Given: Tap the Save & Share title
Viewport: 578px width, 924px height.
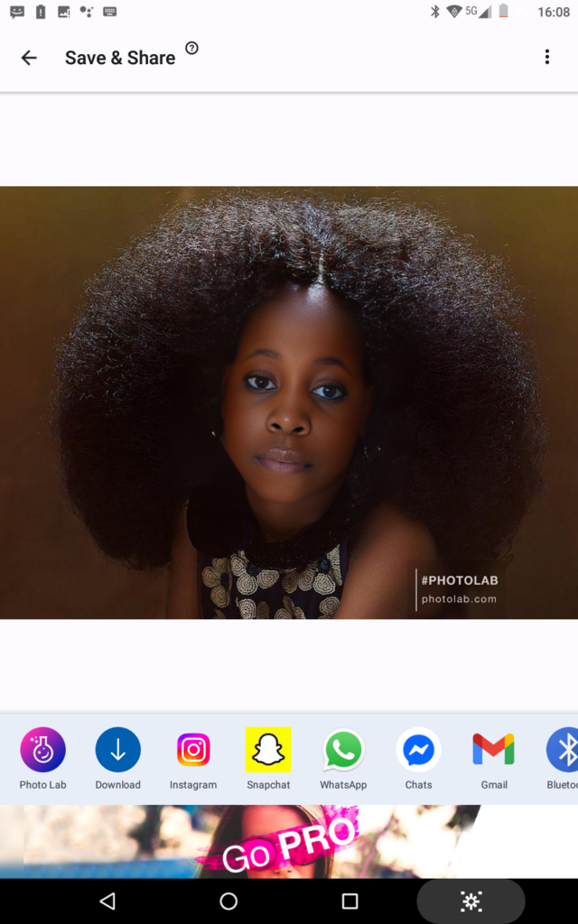Looking at the screenshot, I should pyautogui.click(x=120, y=58).
